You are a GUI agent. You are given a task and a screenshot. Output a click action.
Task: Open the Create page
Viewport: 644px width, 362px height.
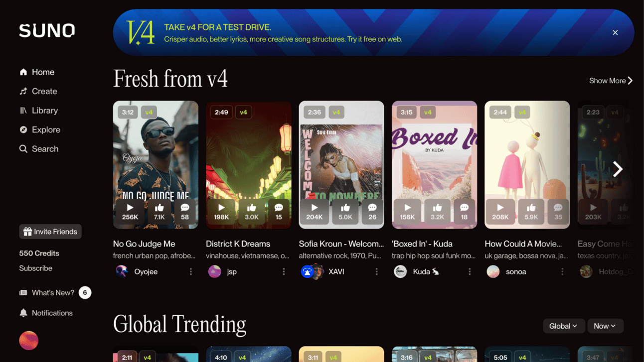[x=38, y=91]
